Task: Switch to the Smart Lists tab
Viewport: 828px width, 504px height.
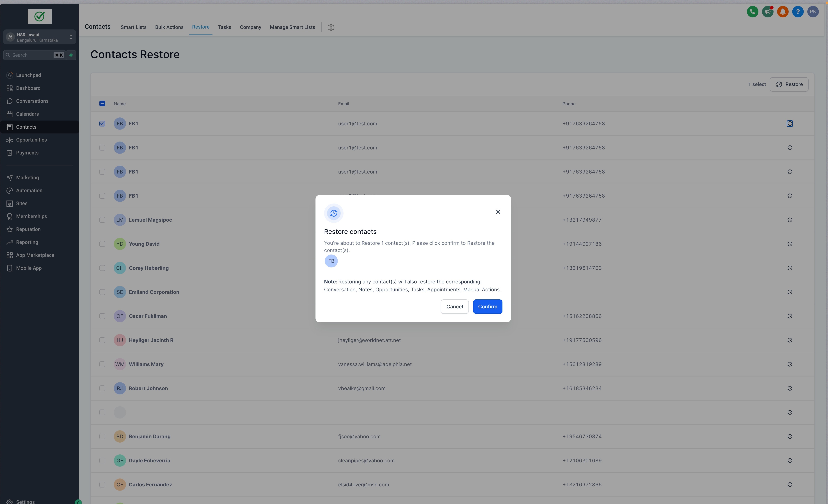Action: pyautogui.click(x=133, y=27)
